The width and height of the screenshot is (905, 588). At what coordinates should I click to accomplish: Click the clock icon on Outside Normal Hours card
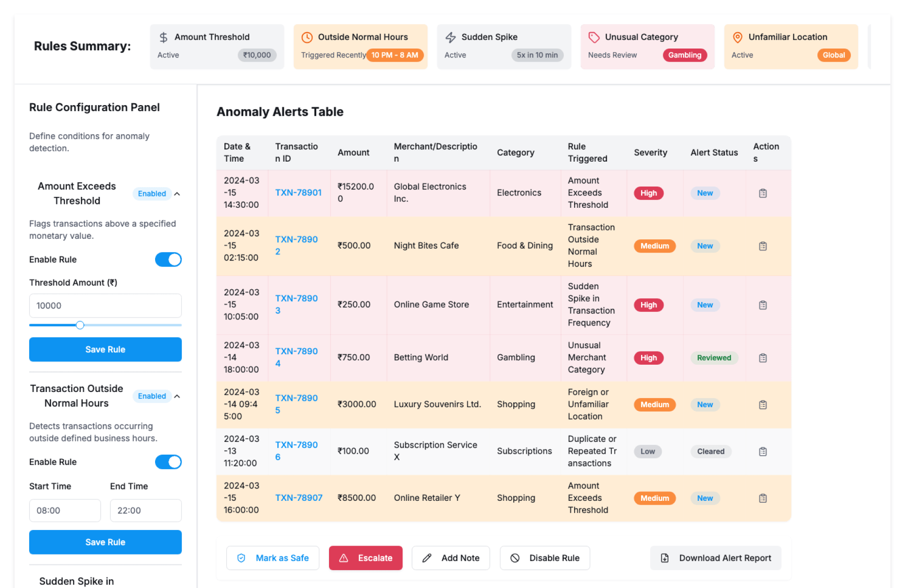[x=307, y=37]
